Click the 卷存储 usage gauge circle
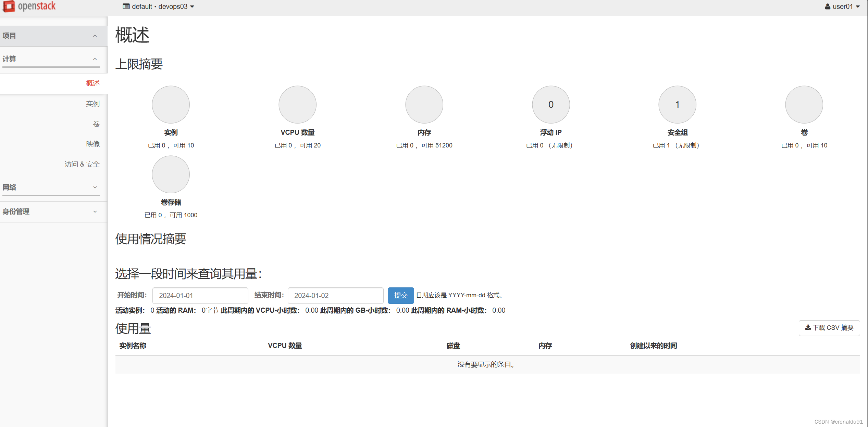This screenshot has width=868, height=427. pos(171,174)
